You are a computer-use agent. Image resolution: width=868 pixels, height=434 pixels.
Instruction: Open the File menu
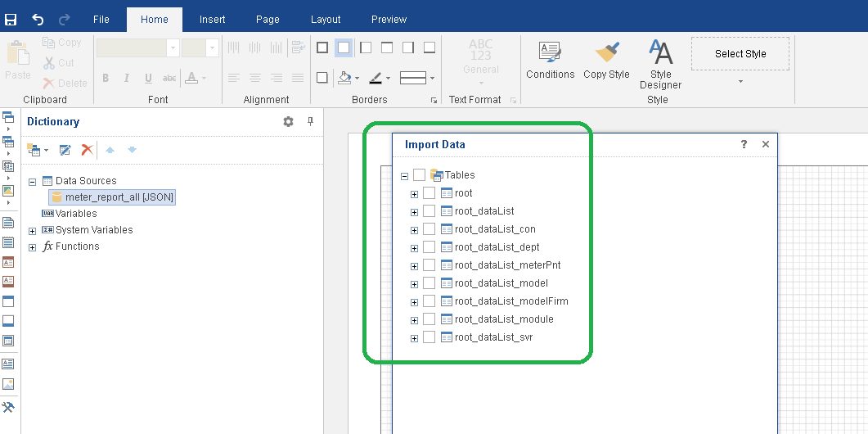(101, 20)
